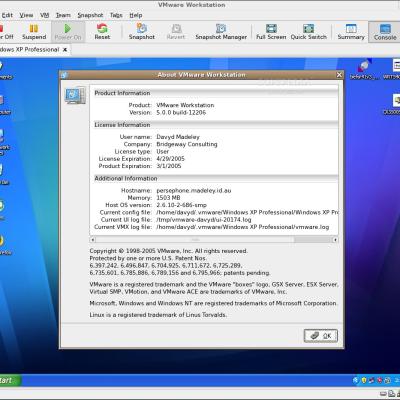Click the Current config file path
Viewport: 400px width, 400px height.
247,212
